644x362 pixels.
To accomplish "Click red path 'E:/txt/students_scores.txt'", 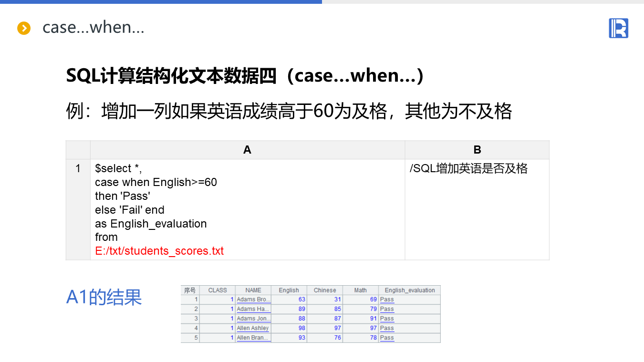I will [x=159, y=251].
